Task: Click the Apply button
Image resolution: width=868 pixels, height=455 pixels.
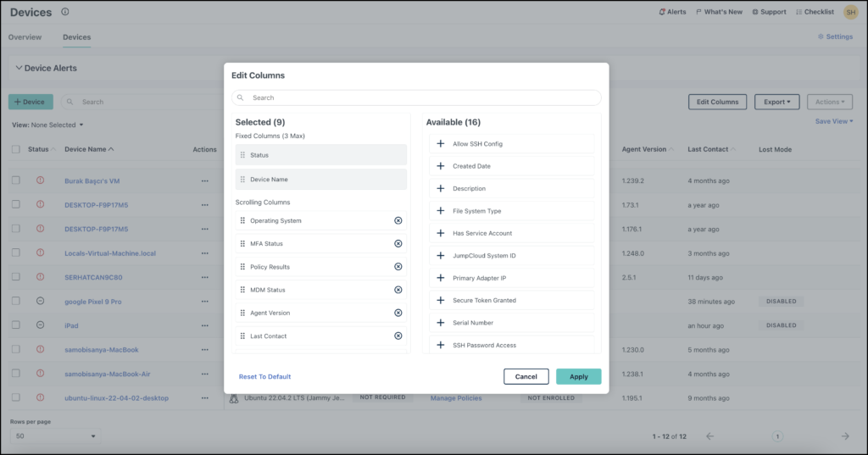Action: coord(578,376)
